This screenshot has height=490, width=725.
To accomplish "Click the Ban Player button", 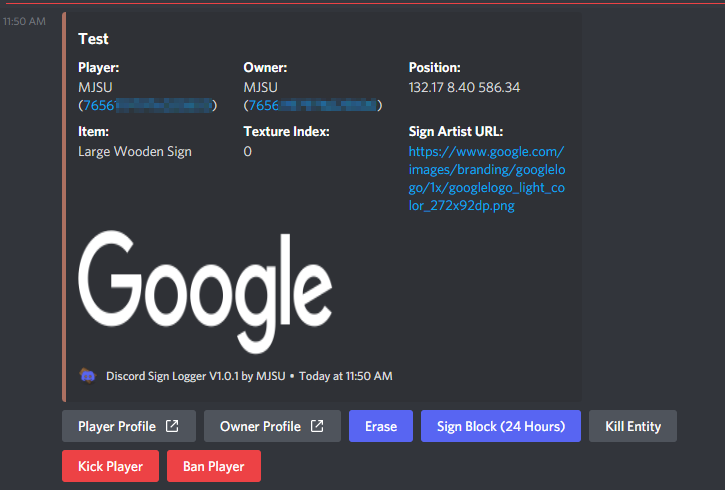I will click(214, 466).
